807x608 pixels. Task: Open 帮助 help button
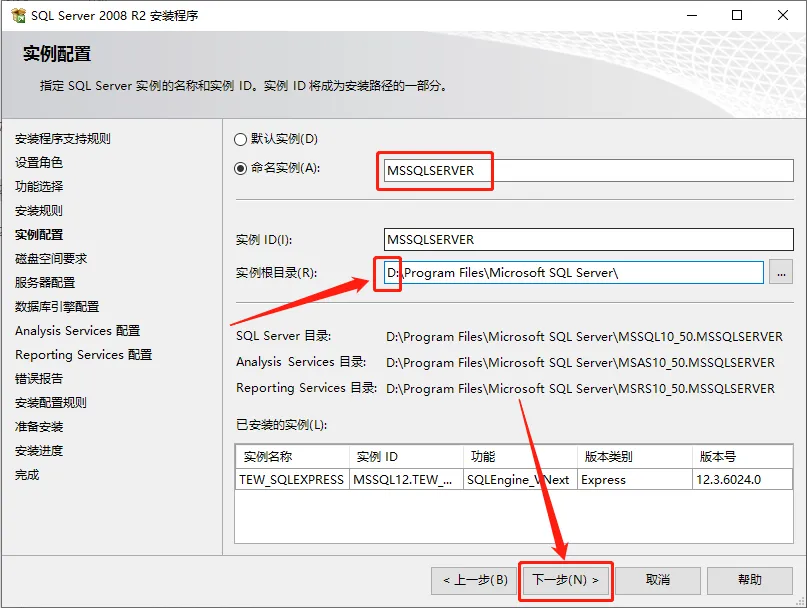point(749,580)
